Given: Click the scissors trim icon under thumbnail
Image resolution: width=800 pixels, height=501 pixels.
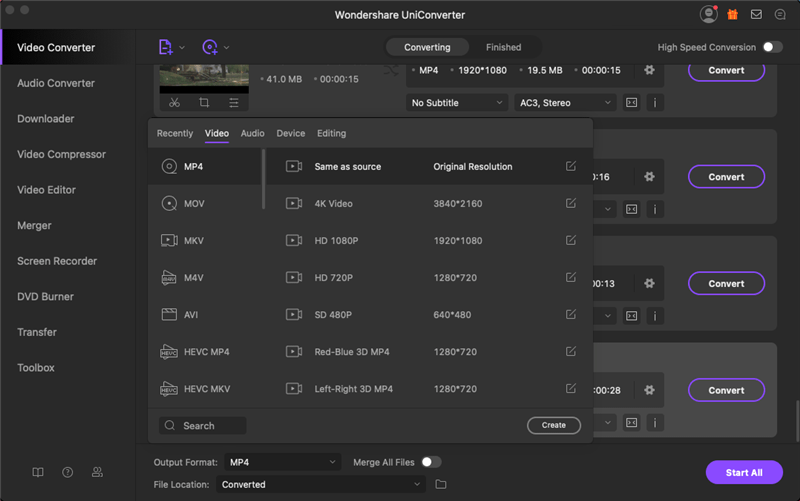Looking at the screenshot, I should tap(174, 103).
